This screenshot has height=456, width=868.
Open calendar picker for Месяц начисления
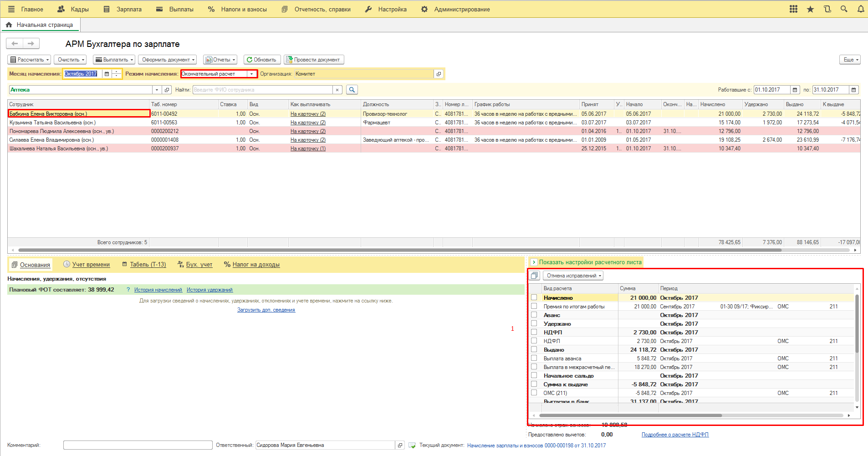pyautogui.click(x=107, y=74)
